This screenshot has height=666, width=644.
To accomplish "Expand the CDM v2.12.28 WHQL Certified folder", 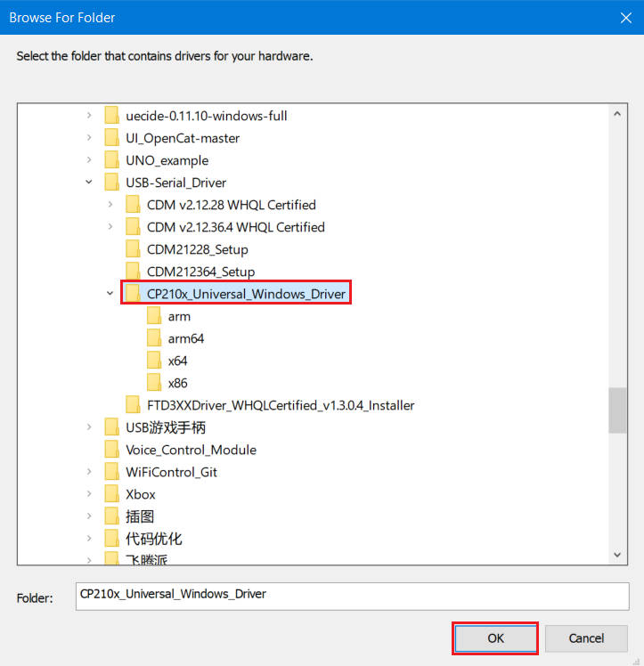I will pyautogui.click(x=110, y=205).
